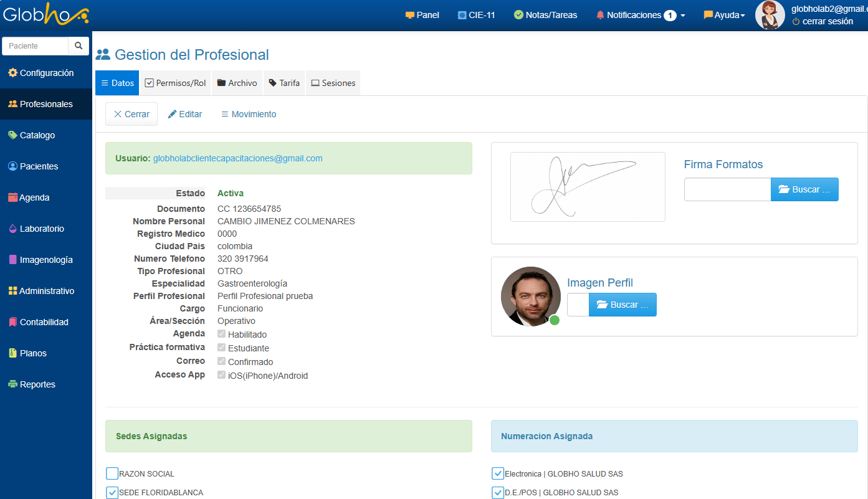This screenshot has width=868, height=499.
Task: Open the Laboratorio module
Action: pyautogui.click(x=41, y=229)
